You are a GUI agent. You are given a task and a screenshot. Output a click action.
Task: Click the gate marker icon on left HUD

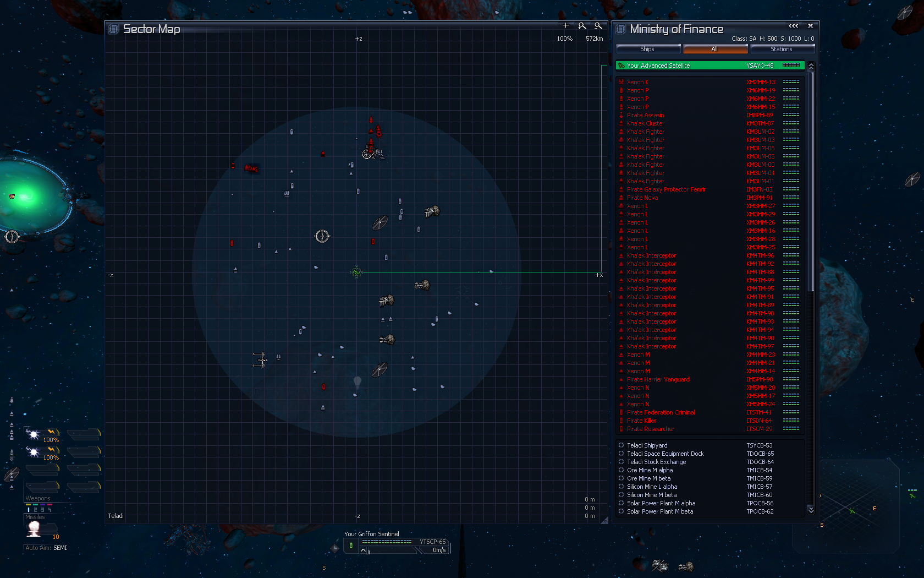pyautogui.click(x=12, y=237)
